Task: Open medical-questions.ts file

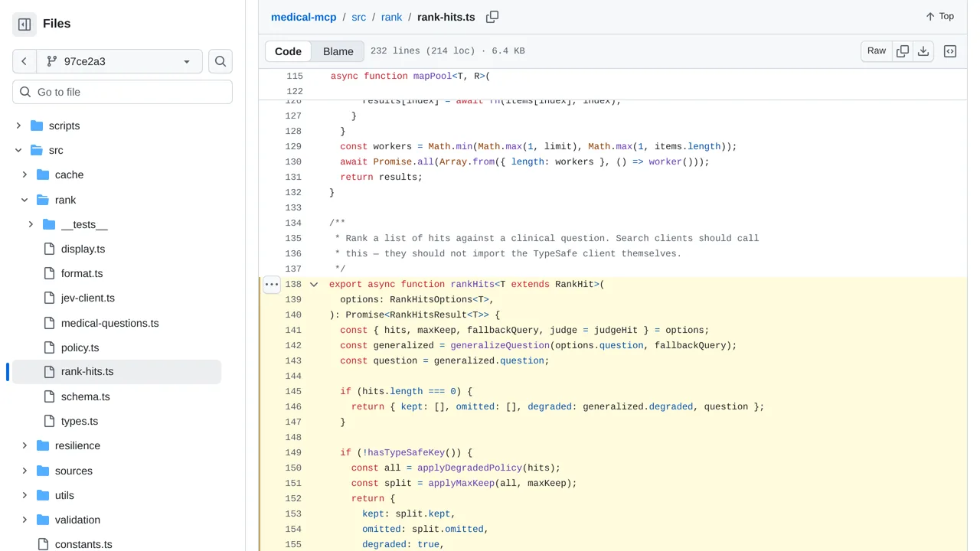Action: coord(110,323)
